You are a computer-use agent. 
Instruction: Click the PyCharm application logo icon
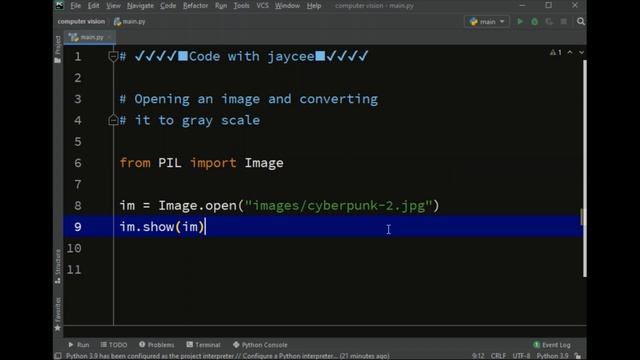[x=60, y=5]
